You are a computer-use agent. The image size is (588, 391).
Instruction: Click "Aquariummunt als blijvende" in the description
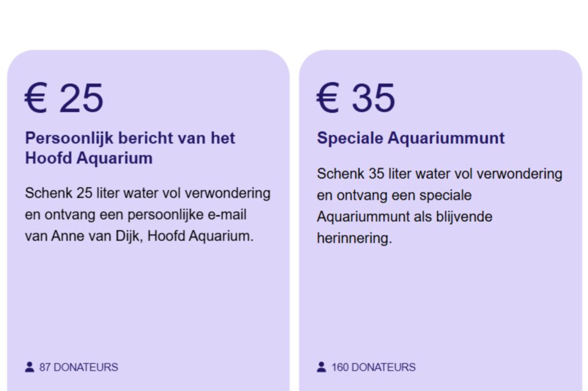(x=404, y=217)
